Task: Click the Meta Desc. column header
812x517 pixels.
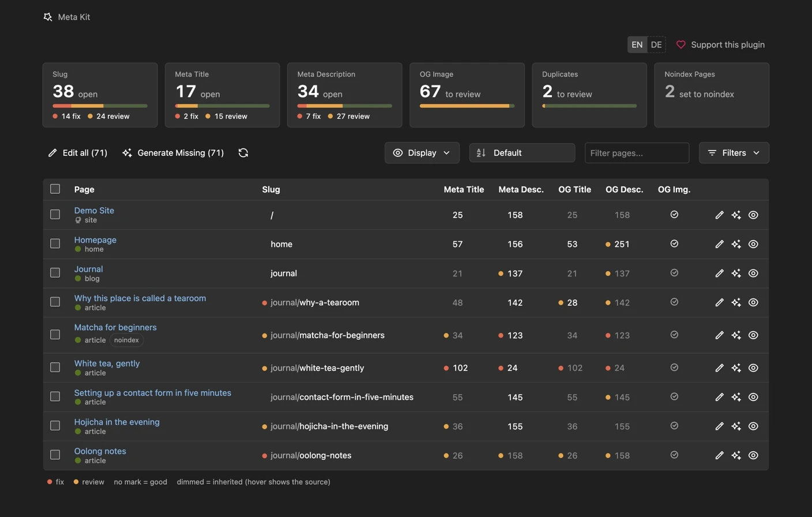Action: (521, 189)
